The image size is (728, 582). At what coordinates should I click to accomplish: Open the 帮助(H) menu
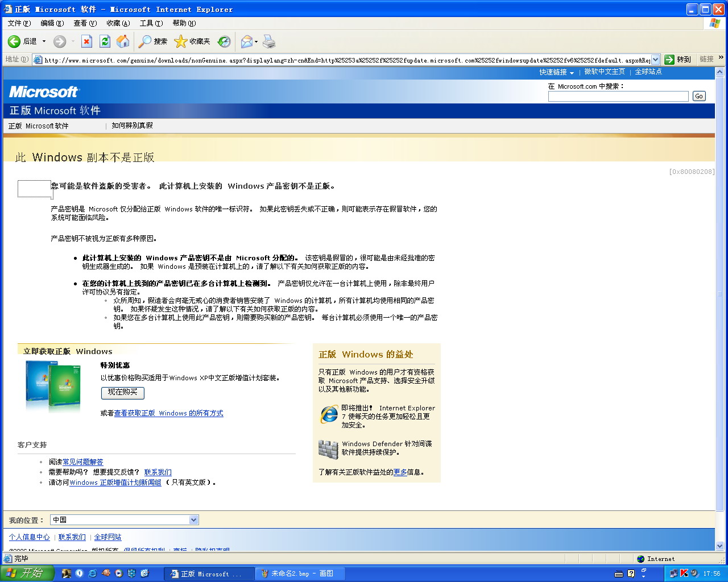click(184, 23)
